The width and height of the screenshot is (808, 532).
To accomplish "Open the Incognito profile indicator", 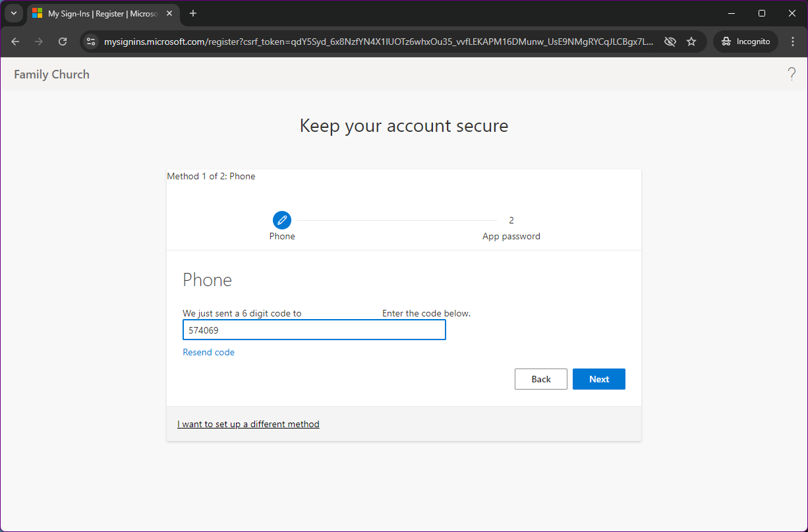I will click(745, 42).
